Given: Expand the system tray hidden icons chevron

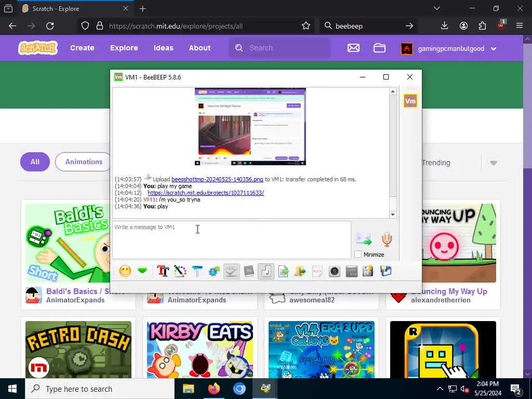Looking at the screenshot, I should pyautogui.click(x=440, y=389).
